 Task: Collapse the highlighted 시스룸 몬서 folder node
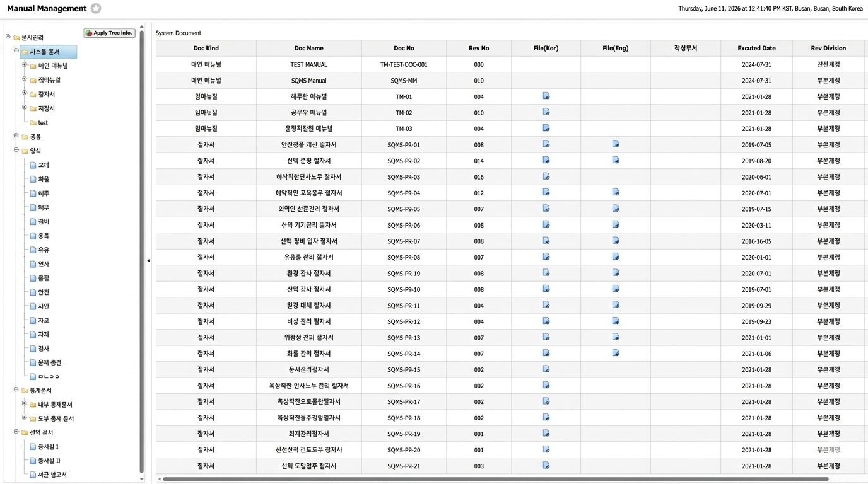pyautogui.click(x=16, y=50)
